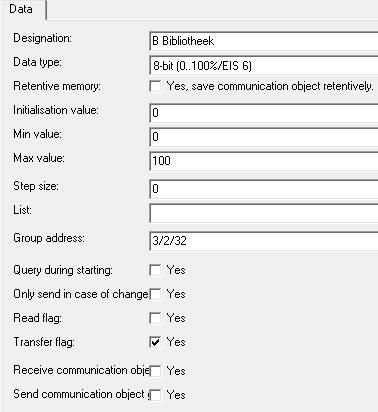The width and height of the screenshot is (378, 412).
Task: Enable the Retentive memory checkbox
Action: [155, 86]
